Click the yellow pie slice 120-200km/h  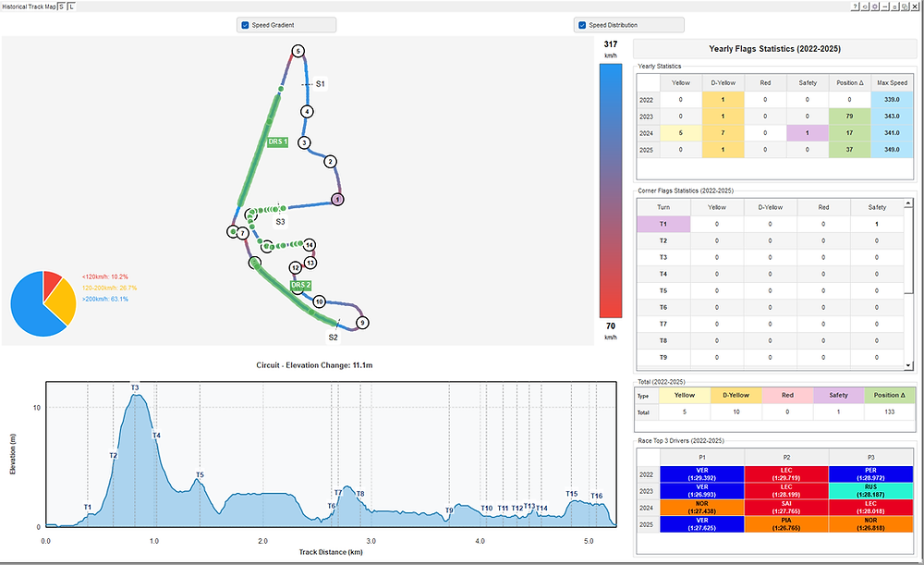point(62,303)
